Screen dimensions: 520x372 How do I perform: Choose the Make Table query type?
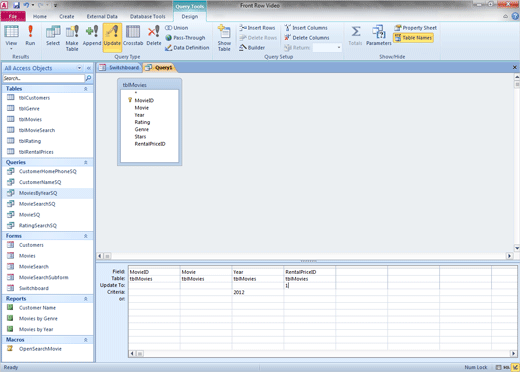(x=72, y=38)
